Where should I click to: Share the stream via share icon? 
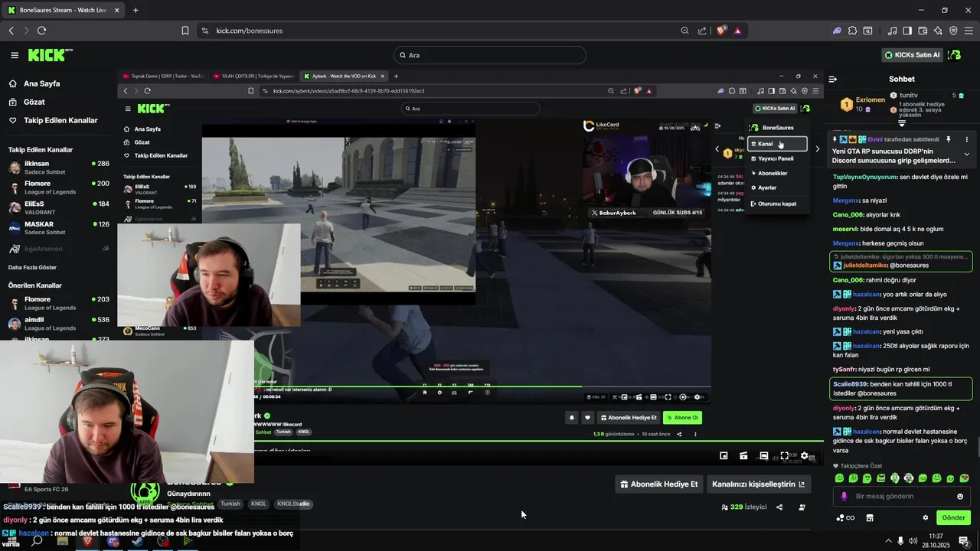coord(779,507)
